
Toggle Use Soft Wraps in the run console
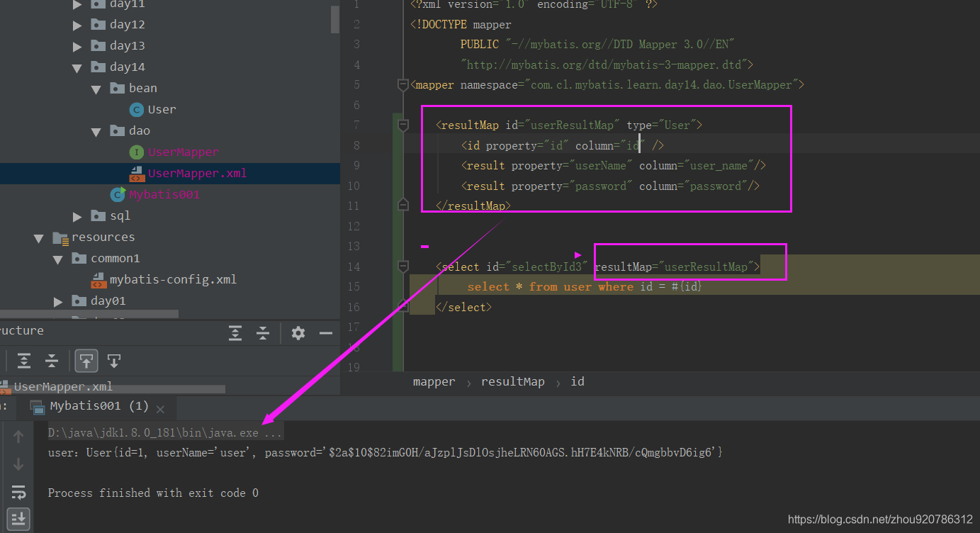pyautogui.click(x=18, y=492)
